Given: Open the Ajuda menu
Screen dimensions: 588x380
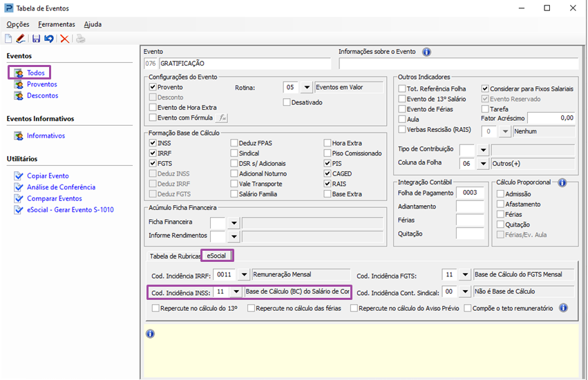Looking at the screenshot, I should pyautogui.click(x=93, y=24).
